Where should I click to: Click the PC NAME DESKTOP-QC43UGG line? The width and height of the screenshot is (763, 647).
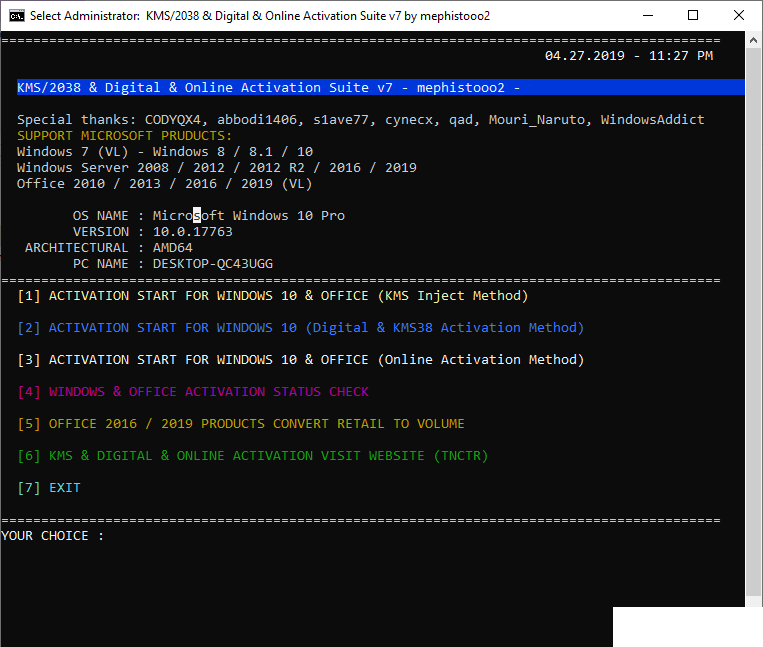[x=173, y=264]
